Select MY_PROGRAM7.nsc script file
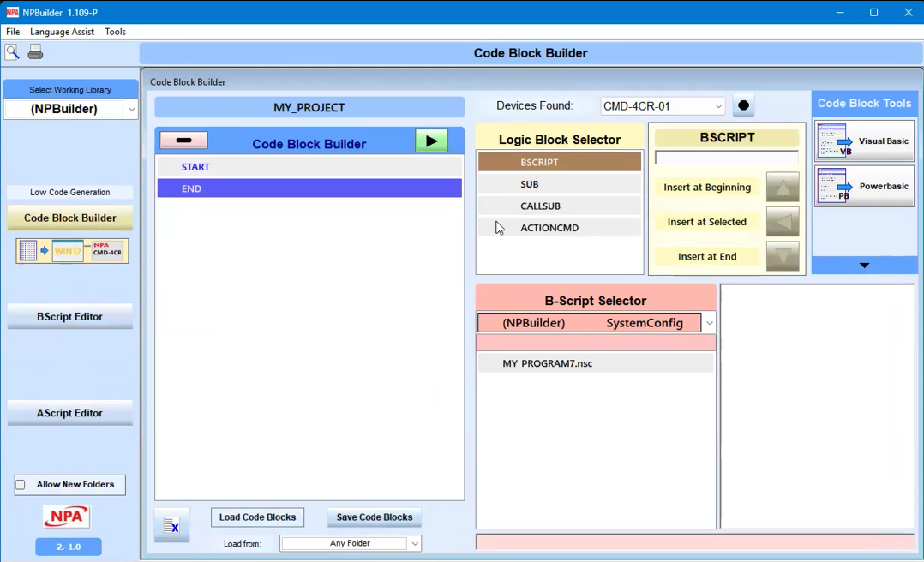The image size is (924, 562). (x=596, y=363)
